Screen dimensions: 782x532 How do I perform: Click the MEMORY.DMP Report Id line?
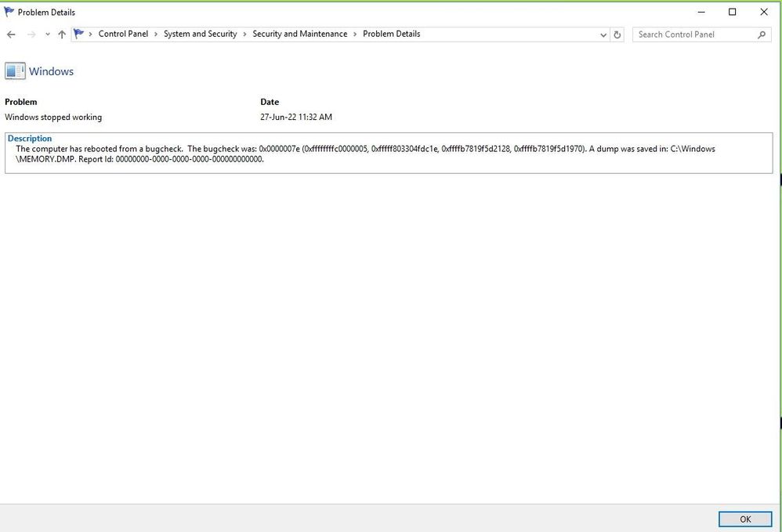(x=139, y=160)
